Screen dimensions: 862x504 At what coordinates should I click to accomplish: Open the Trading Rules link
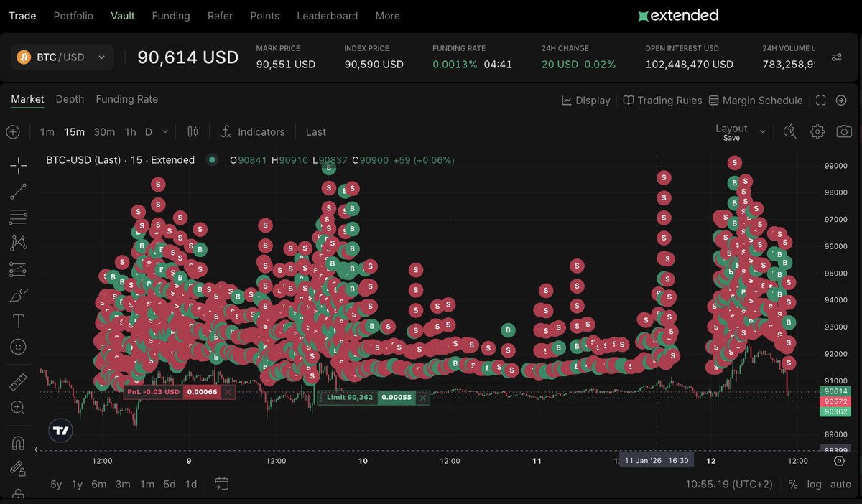tap(662, 101)
